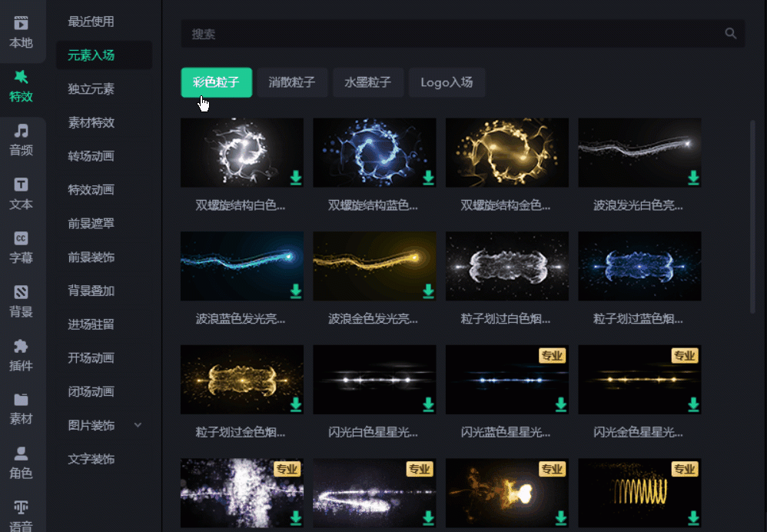
Task: Click 专业 badge on 闪光蓝色星星光
Action: pyautogui.click(x=553, y=356)
